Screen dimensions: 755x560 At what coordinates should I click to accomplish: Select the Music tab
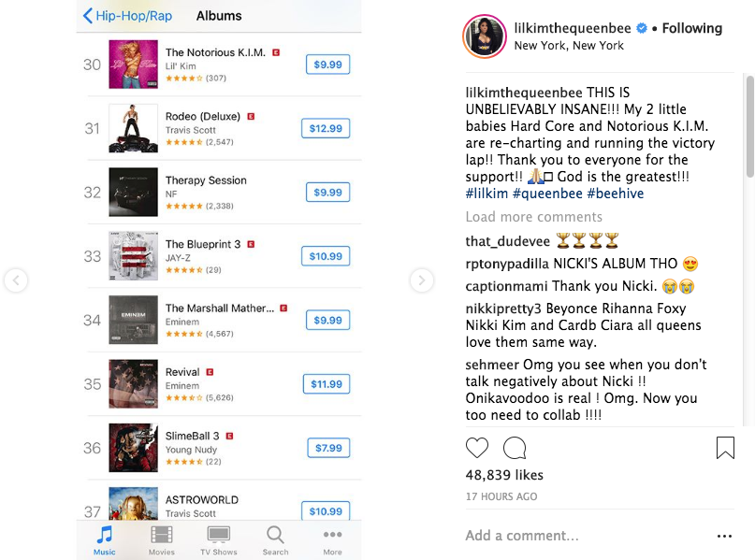pos(105,540)
